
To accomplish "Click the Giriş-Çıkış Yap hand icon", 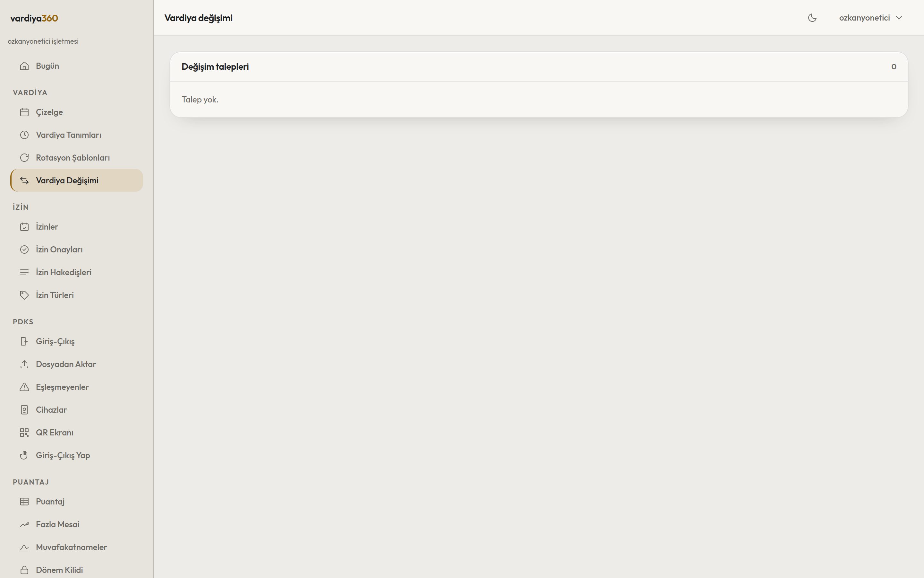I will pyautogui.click(x=24, y=455).
